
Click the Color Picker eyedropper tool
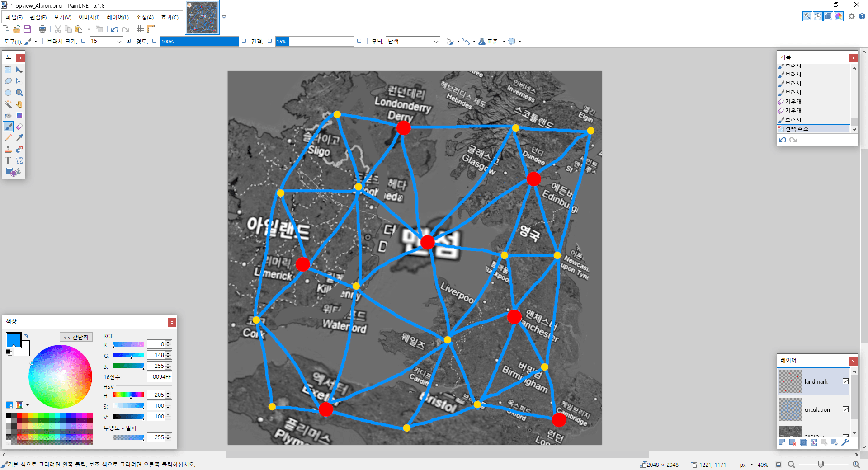[19, 138]
